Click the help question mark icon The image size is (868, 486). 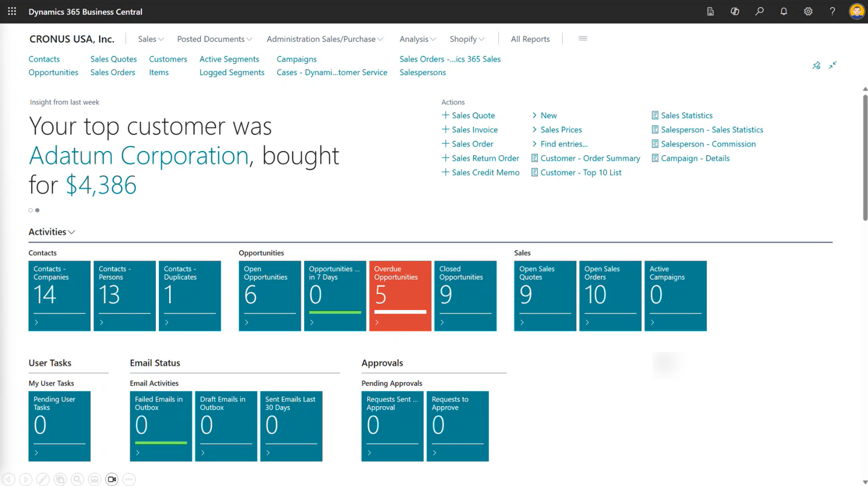(832, 11)
